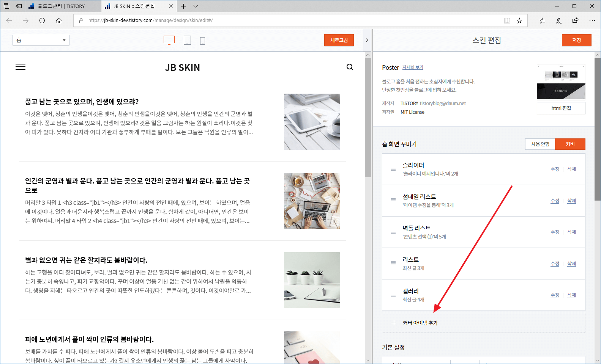Viewport: 601px width, 364px height.
Task: Click the 저장 save button
Action: [x=577, y=40]
